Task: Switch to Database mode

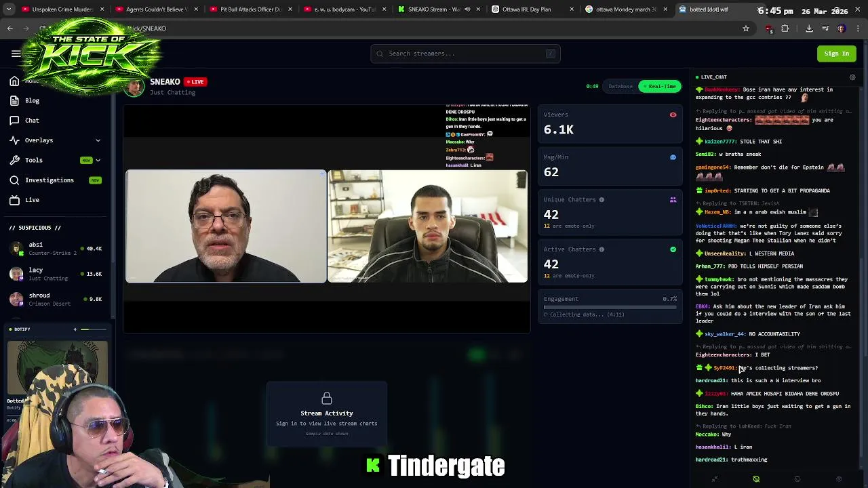Action: (x=620, y=86)
